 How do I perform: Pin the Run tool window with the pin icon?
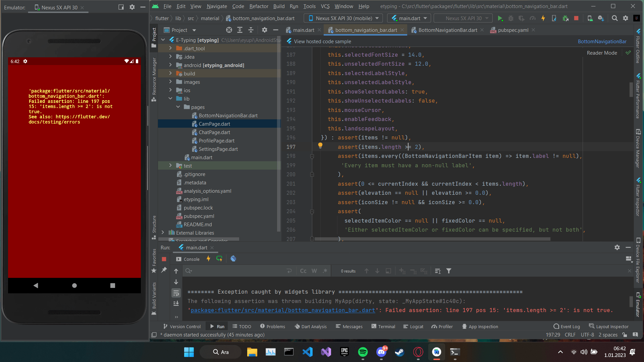(164, 270)
